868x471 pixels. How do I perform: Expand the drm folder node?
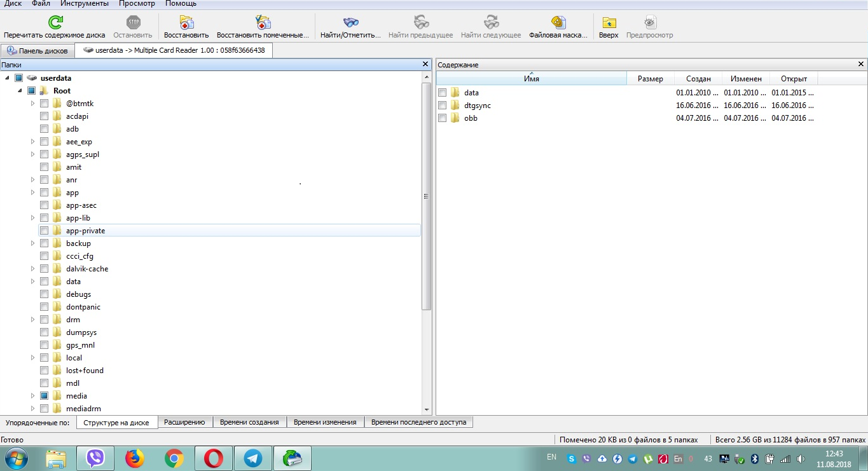click(x=33, y=320)
